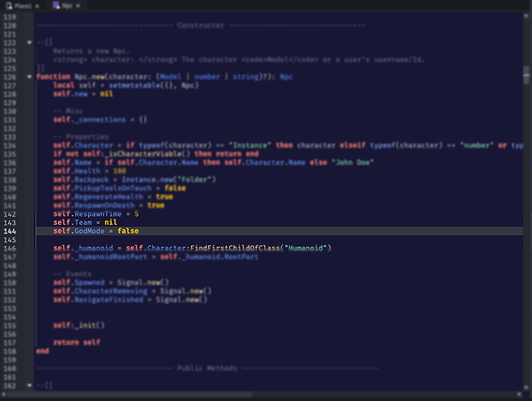Click the 'Constructer' section comment header
Image resolution: width=532 pixels, height=401 pixels.
tap(200, 26)
